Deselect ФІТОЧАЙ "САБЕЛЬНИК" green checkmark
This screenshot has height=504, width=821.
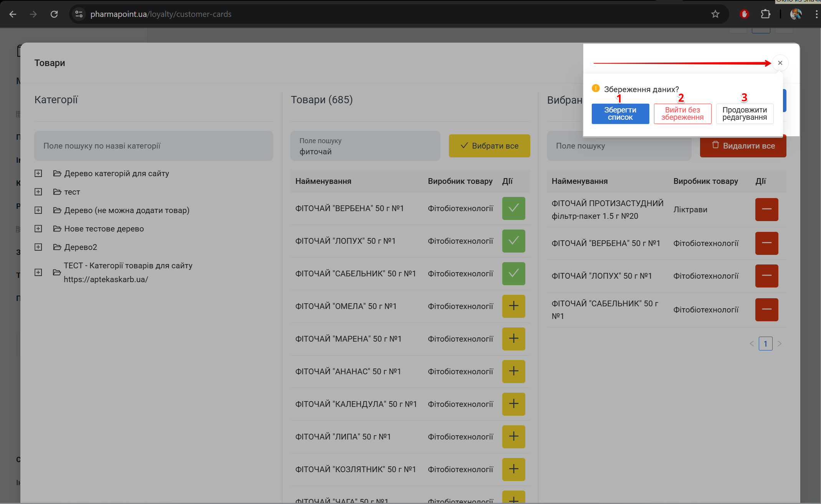pyautogui.click(x=513, y=273)
